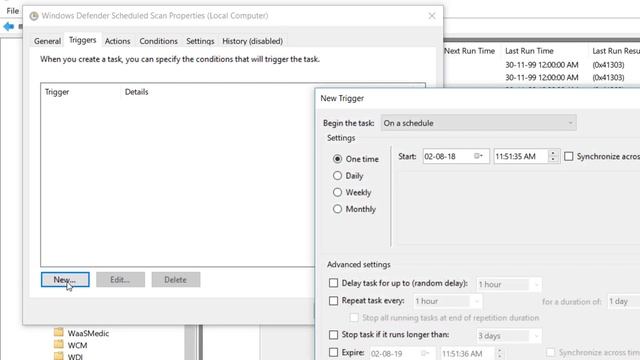Select the WaaSMedic folder in tree
640x360 pixels.
88,333
